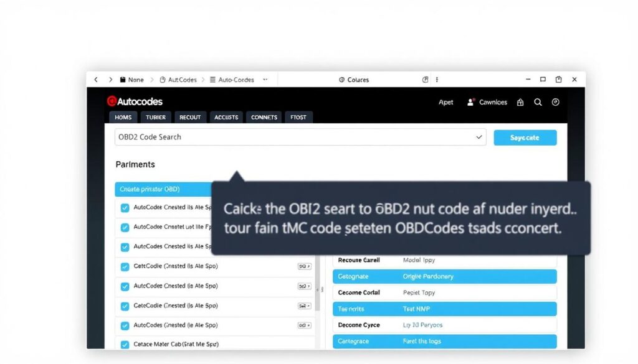Open the Auto-Cordes breadcrumb
The height and width of the screenshot is (364, 638).
pos(232,80)
